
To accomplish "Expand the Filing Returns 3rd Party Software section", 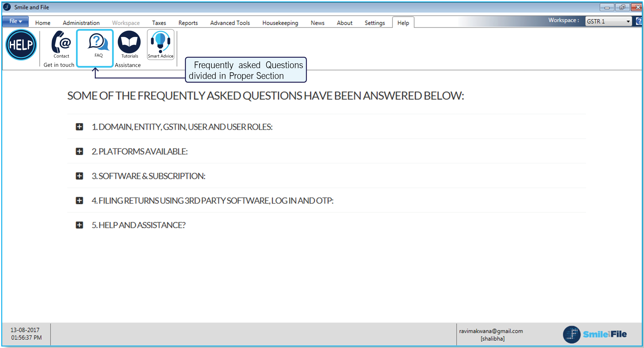I will click(x=79, y=200).
